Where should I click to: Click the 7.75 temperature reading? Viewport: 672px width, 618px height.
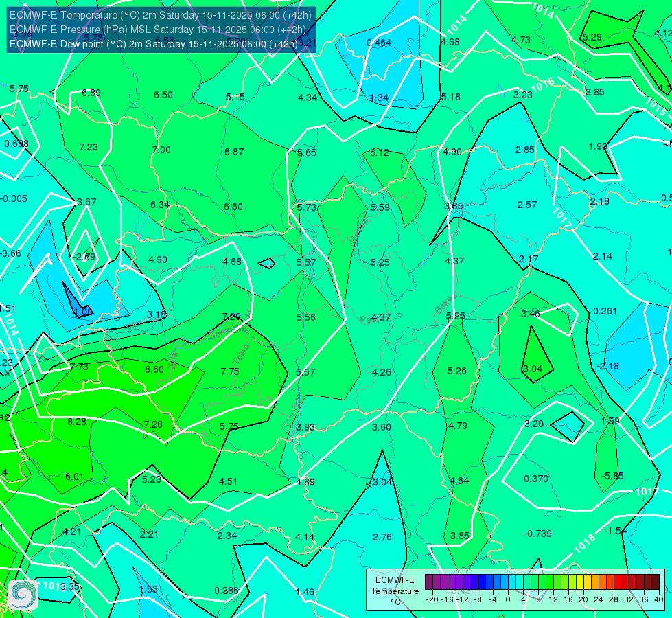pos(230,371)
